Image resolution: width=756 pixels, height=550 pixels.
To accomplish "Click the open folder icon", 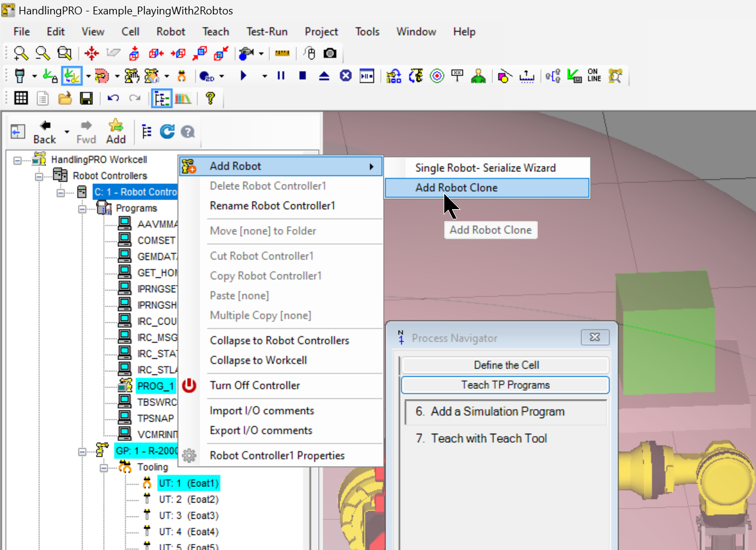I will (65, 98).
